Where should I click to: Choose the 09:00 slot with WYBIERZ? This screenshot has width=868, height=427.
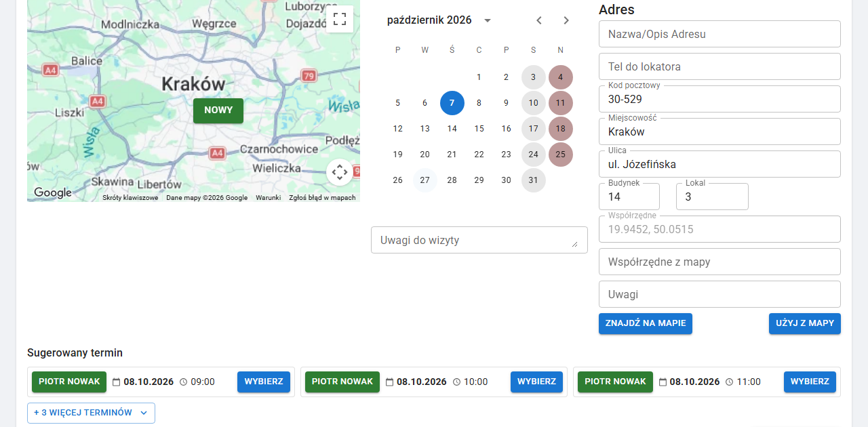tap(264, 382)
